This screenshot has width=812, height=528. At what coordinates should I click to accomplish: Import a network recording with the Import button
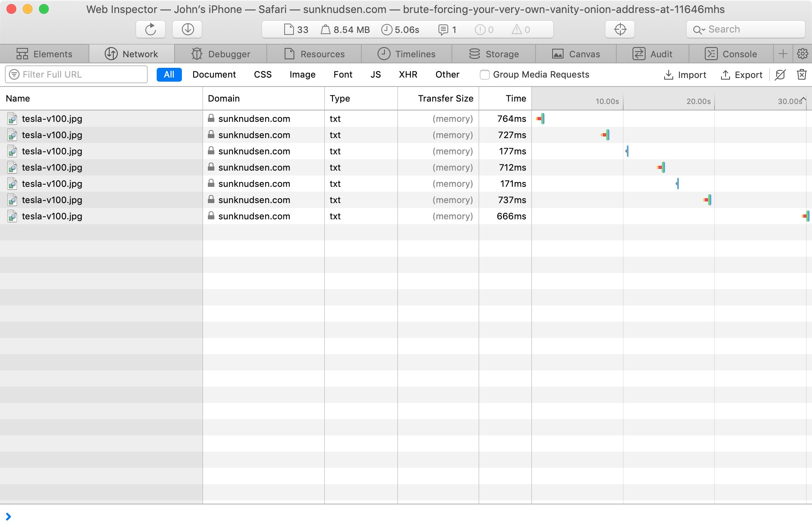tap(685, 75)
